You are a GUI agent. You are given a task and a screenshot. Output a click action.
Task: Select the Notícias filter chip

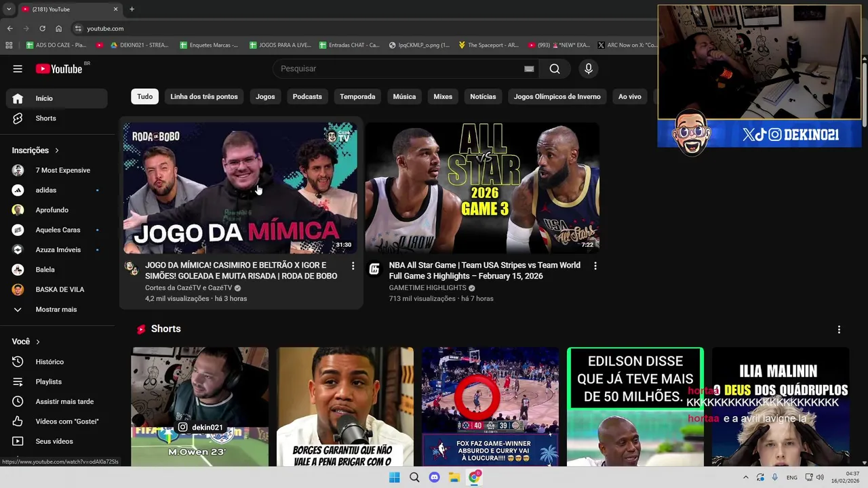483,96
